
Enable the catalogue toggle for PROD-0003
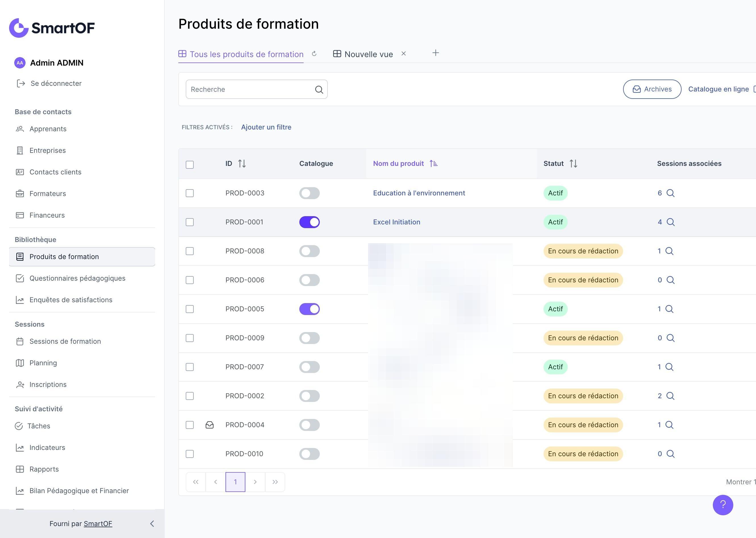point(309,193)
